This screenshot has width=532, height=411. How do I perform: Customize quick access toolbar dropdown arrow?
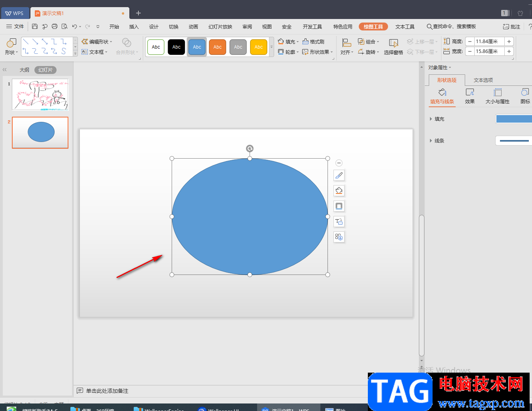pos(98,27)
